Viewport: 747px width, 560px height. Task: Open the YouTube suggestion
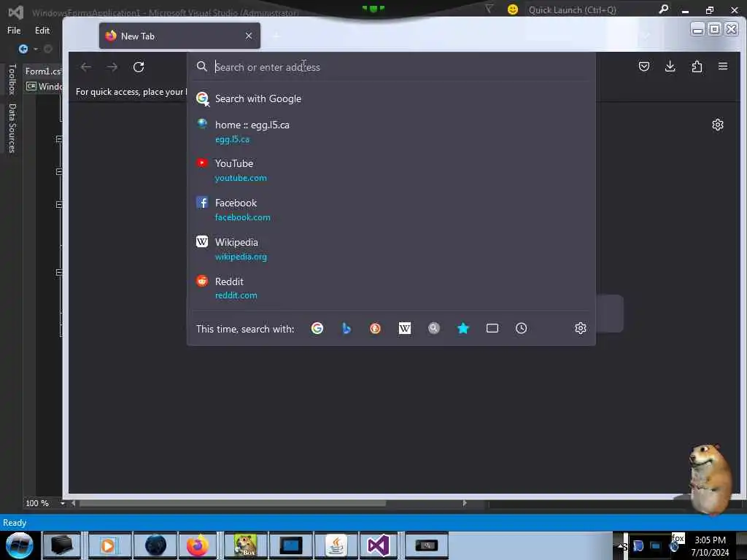tap(391, 171)
